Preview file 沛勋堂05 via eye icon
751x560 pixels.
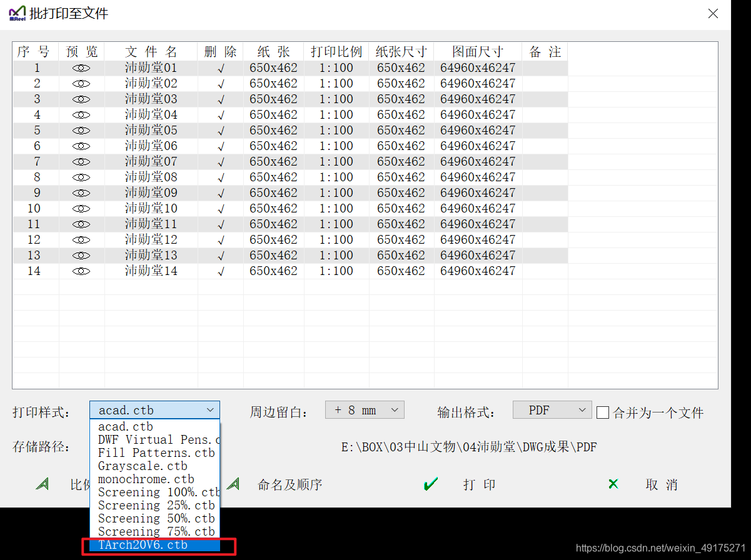click(81, 131)
